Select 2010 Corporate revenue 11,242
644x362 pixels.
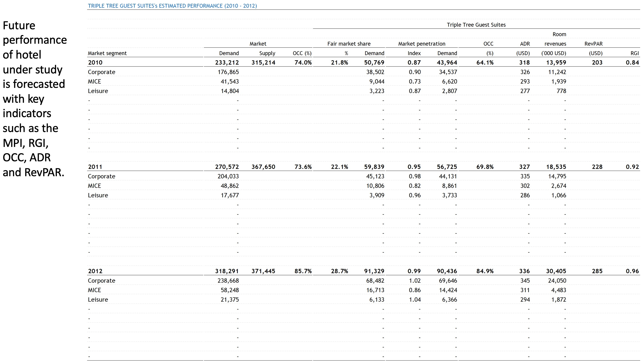pos(557,72)
